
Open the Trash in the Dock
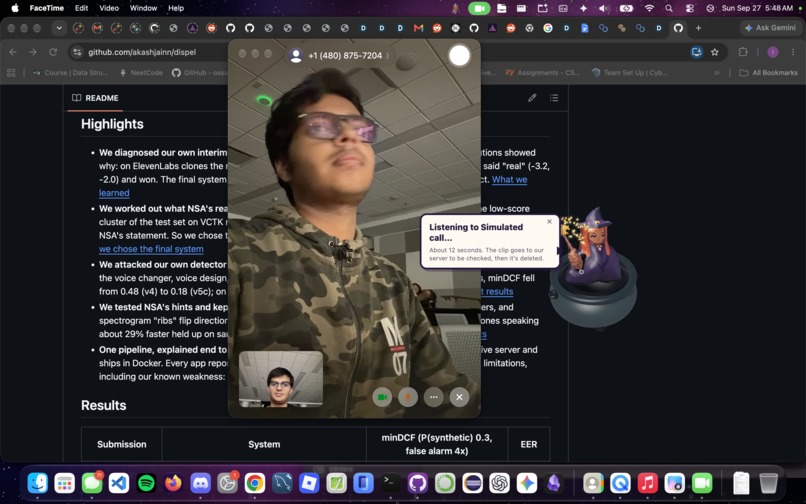click(768, 483)
